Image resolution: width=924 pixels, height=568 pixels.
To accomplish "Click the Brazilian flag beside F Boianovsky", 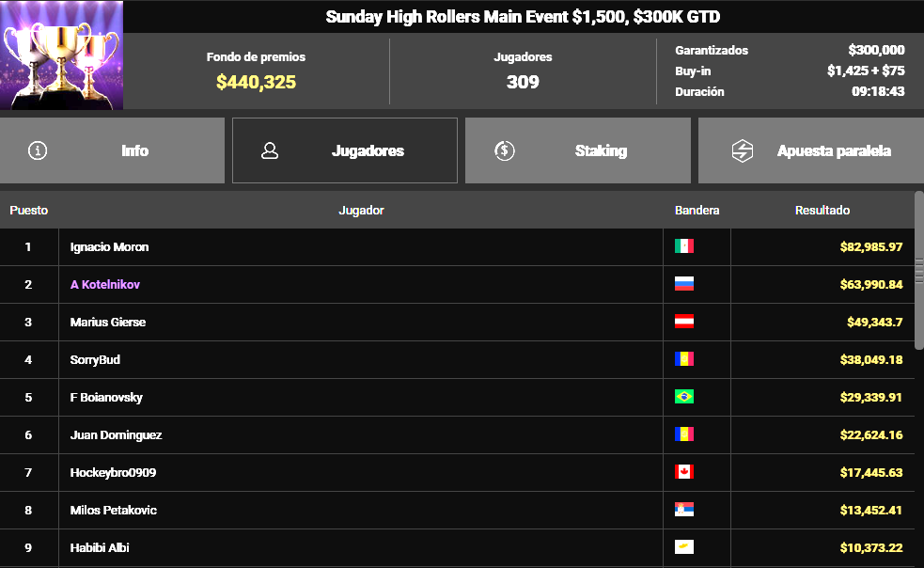I will click(684, 397).
